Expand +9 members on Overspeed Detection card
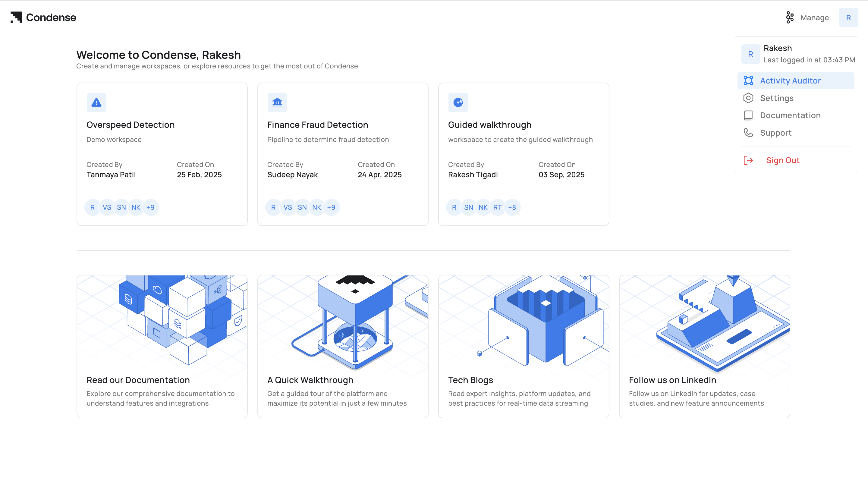Image resolution: width=868 pixels, height=490 pixels. coord(150,208)
